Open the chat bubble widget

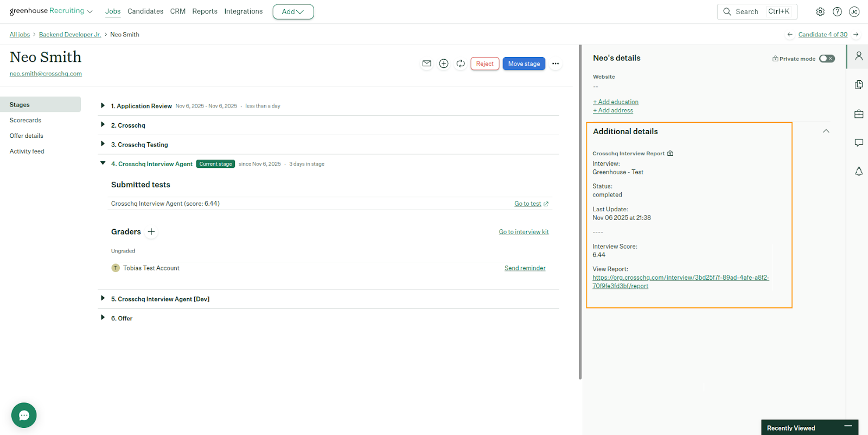(24, 415)
